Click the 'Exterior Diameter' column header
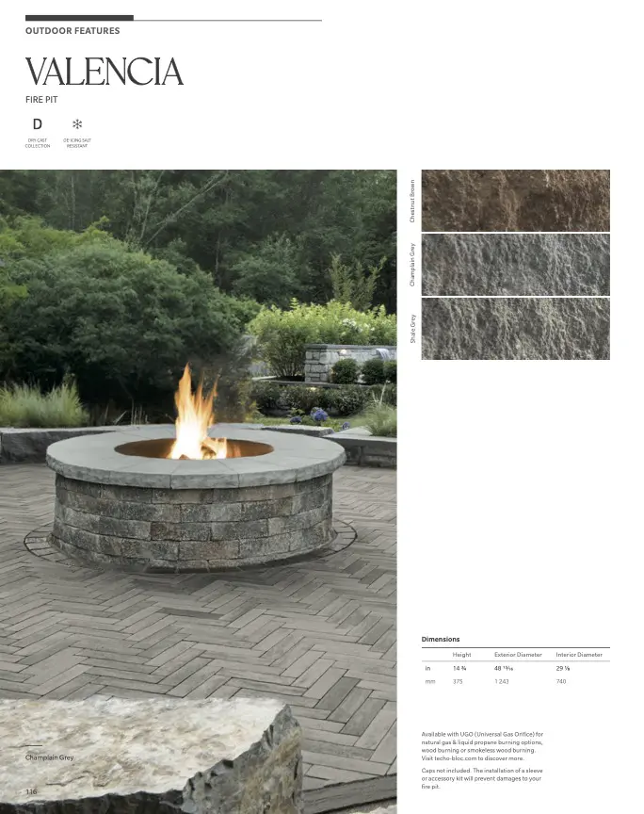The image size is (644, 814). [x=518, y=655]
